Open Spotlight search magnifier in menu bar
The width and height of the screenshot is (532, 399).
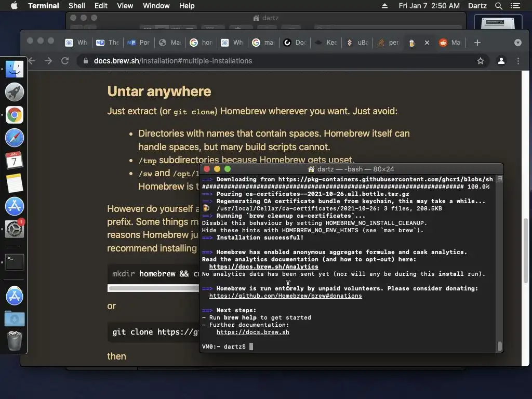[498, 6]
